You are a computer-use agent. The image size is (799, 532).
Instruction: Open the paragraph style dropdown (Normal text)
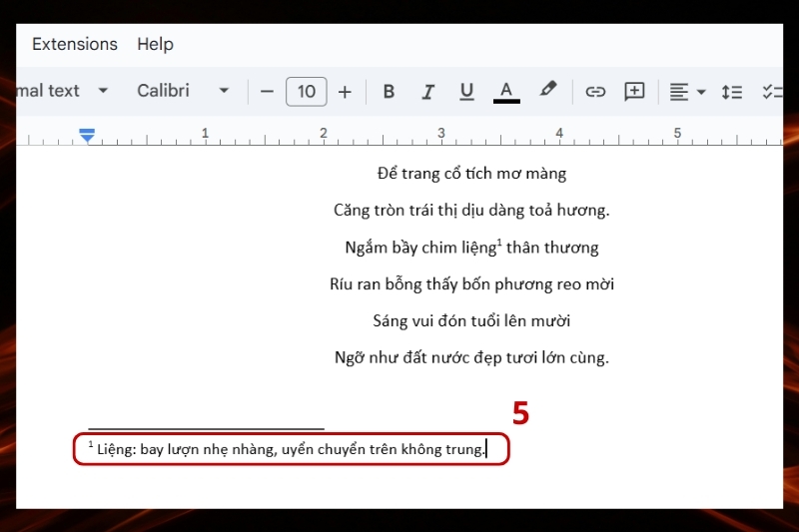tap(62, 91)
